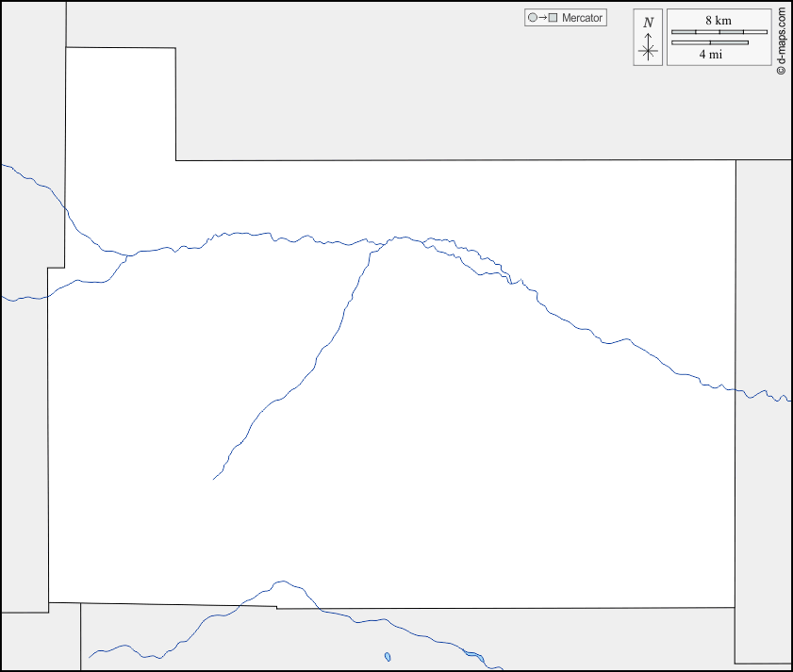
Task: Open the d-maps.com copyright link
Action: coord(781,41)
